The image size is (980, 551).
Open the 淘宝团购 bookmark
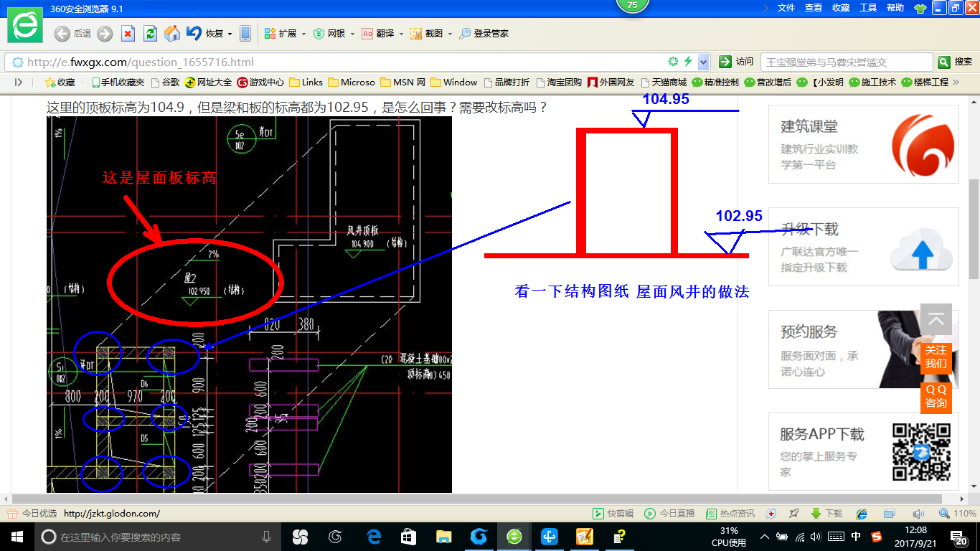[x=559, y=83]
